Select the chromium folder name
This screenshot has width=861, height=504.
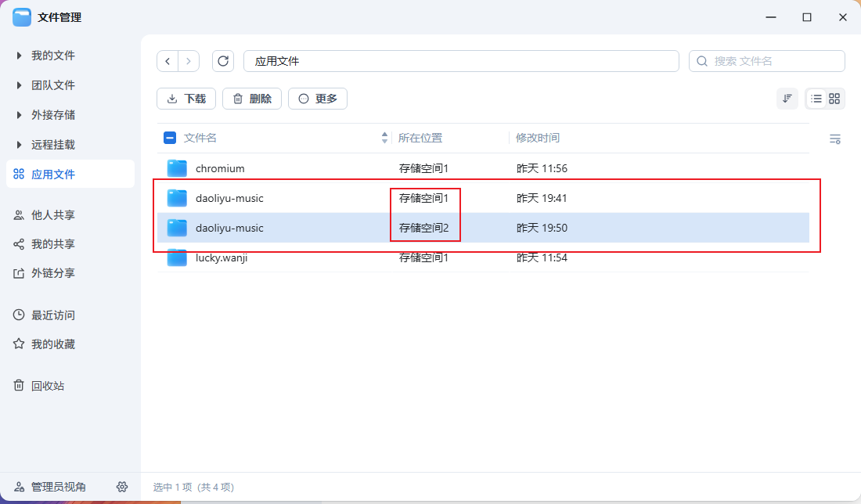click(220, 168)
